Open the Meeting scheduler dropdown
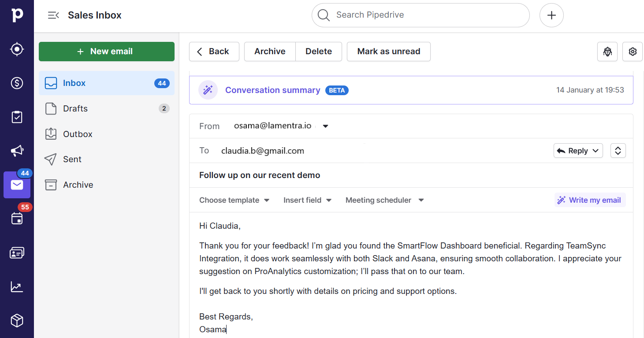Image resolution: width=644 pixels, height=338 pixels. (384, 200)
